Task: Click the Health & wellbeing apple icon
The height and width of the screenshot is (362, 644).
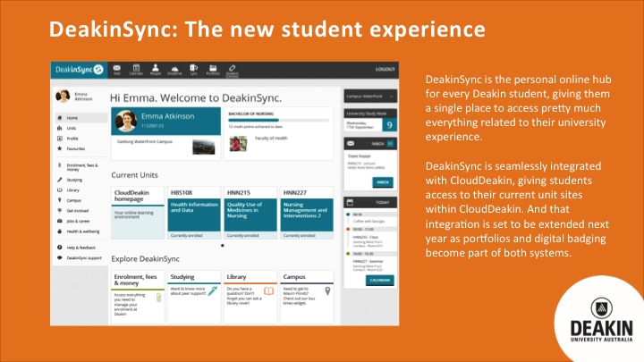Action: pyautogui.click(x=60, y=232)
